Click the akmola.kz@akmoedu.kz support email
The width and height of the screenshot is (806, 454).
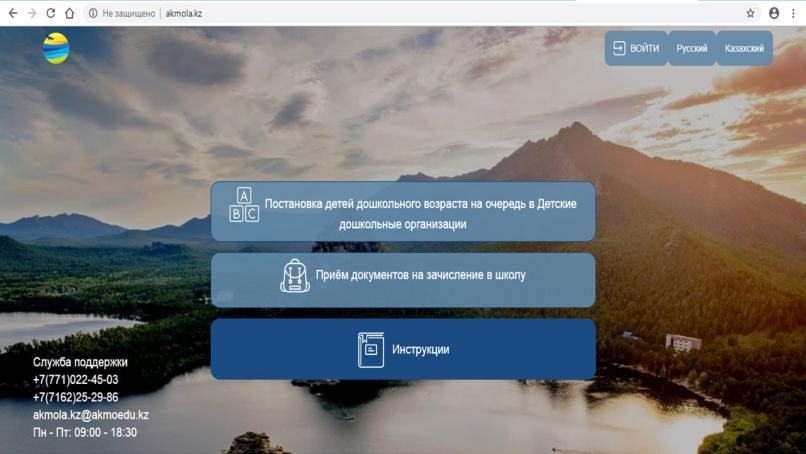coord(91,415)
